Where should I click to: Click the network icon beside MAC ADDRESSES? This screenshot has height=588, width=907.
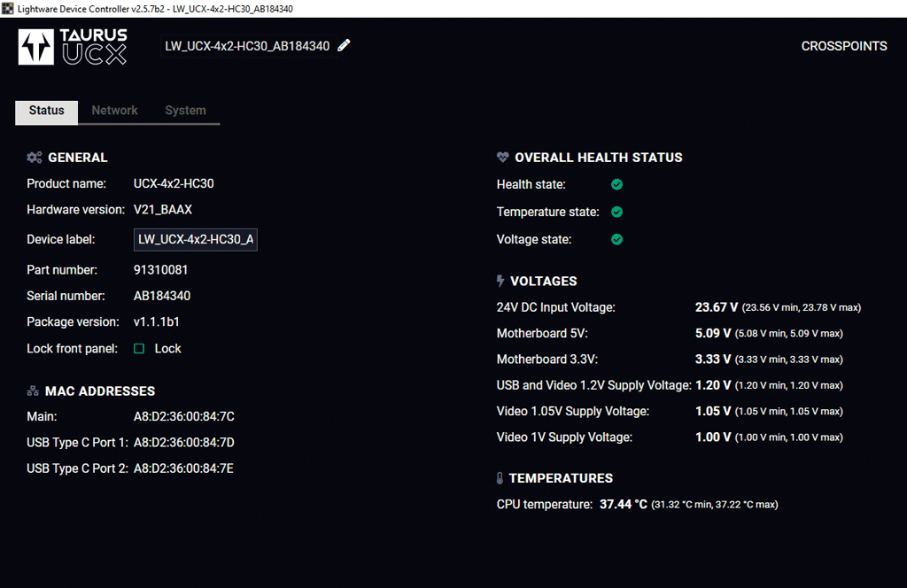tap(33, 391)
